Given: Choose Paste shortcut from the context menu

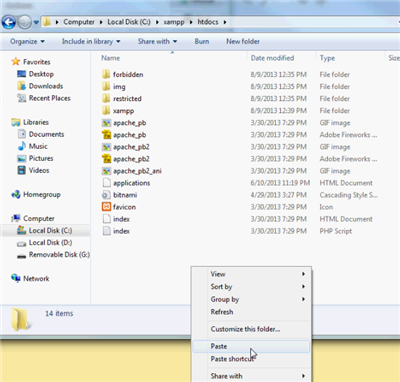Looking at the screenshot, I should [x=251, y=359].
